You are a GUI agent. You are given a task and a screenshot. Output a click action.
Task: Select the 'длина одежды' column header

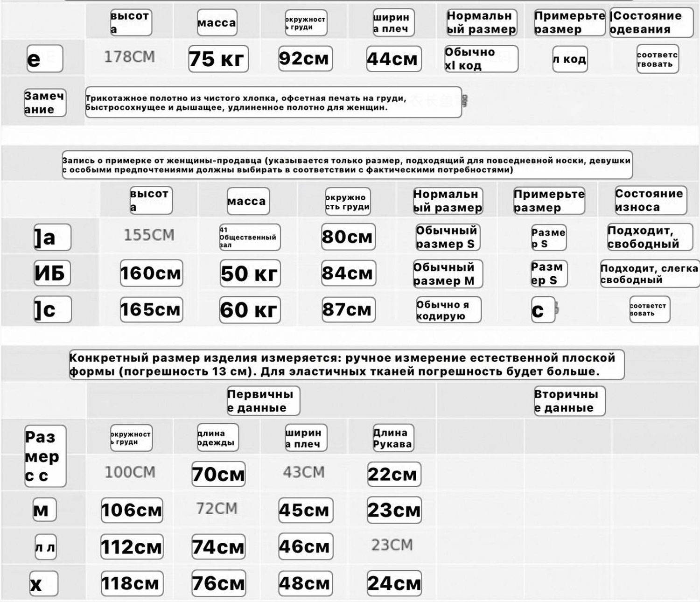pos(217,437)
